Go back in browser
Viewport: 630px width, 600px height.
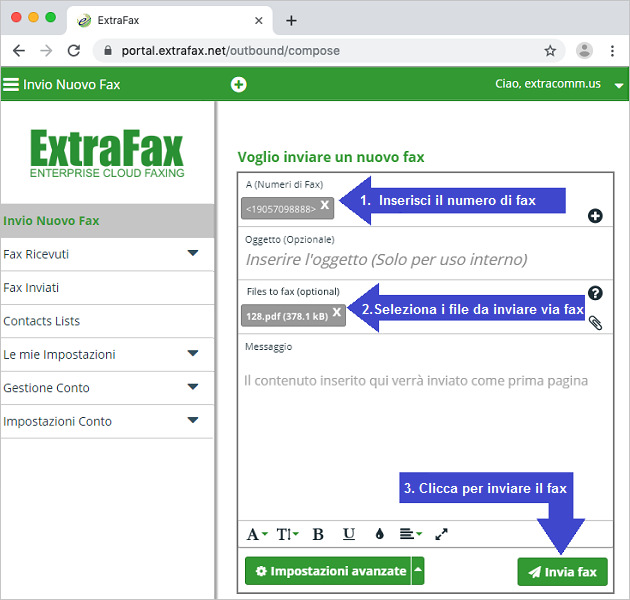click(19, 51)
